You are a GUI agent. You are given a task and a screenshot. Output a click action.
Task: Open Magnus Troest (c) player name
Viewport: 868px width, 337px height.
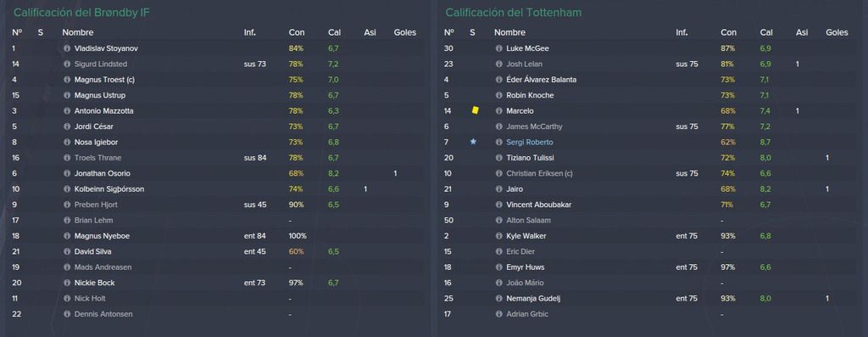pyautogui.click(x=104, y=80)
